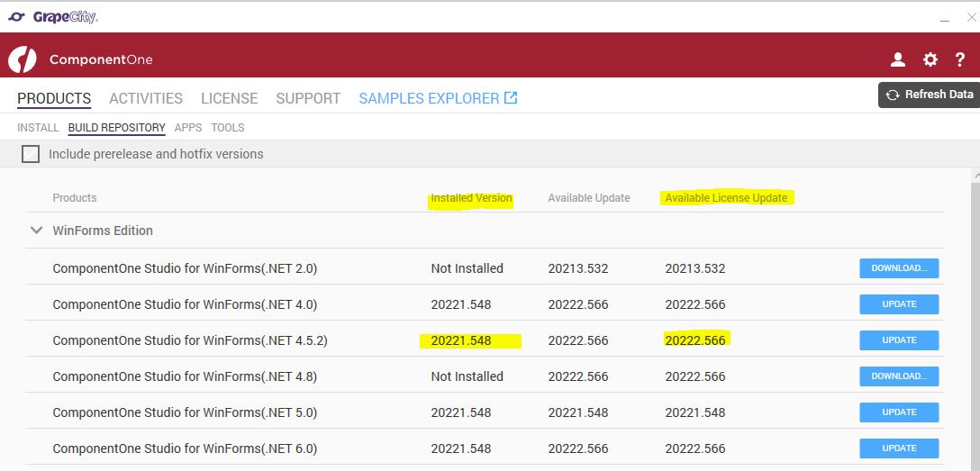
Task: Update WinForms .NET 4.0 build
Action: (x=899, y=304)
